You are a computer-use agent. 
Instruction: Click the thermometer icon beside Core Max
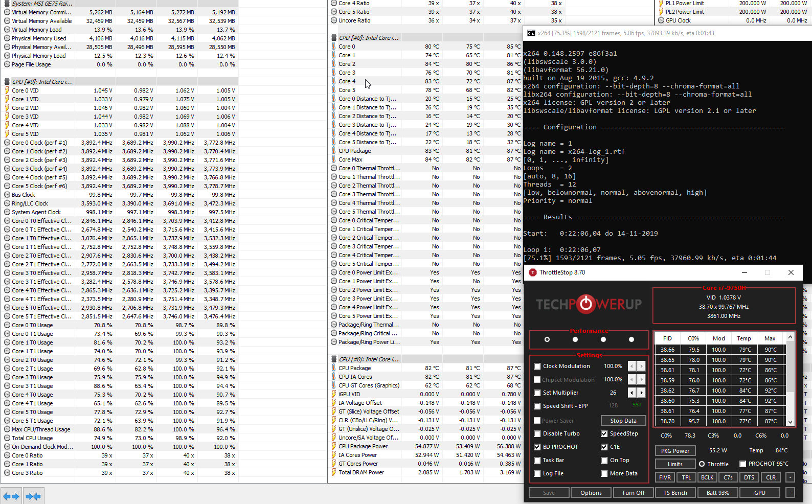tap(334, 159)
